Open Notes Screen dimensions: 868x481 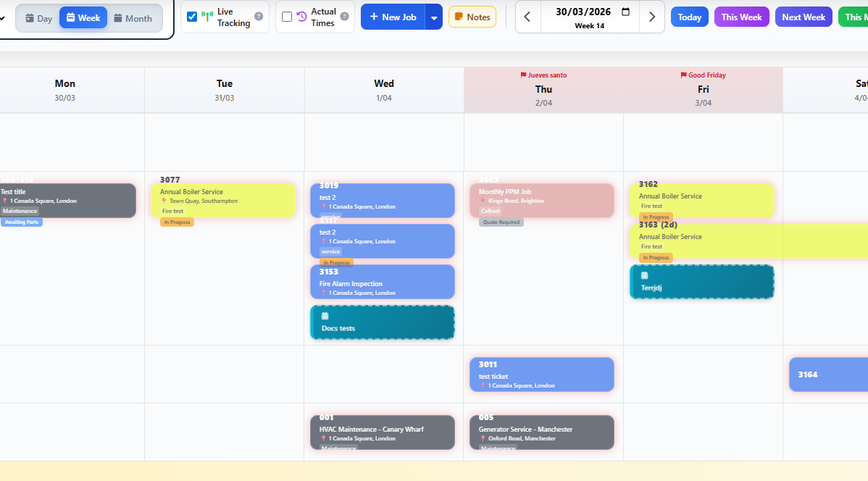click(x=472, y=17)
